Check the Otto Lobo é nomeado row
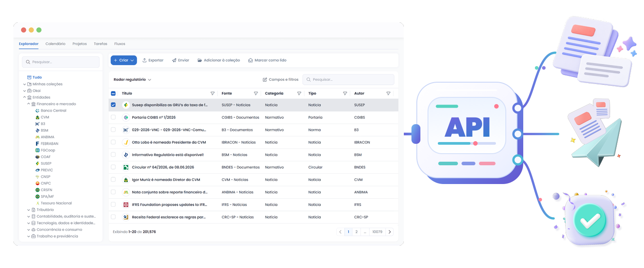 [x=113, y=142]
